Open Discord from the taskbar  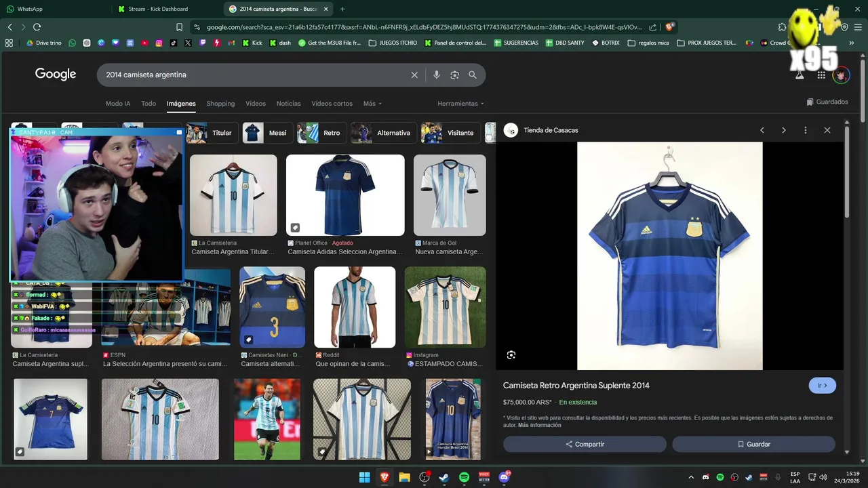[x=504, y=477]
